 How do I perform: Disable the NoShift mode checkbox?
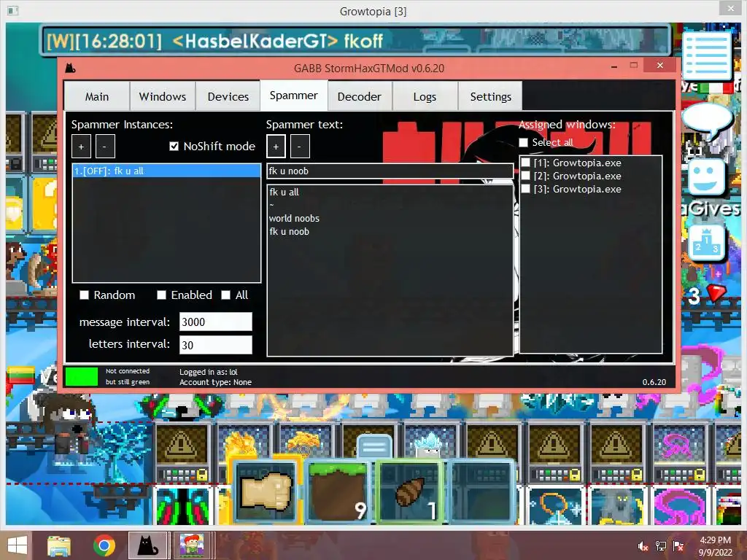(174, 146)
